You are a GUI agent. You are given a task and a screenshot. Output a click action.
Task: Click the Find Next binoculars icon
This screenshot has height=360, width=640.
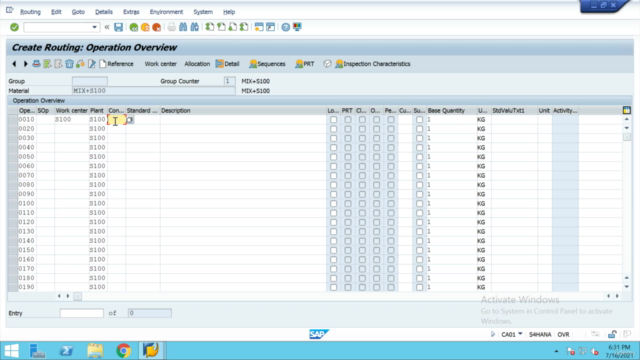point(195,27)
